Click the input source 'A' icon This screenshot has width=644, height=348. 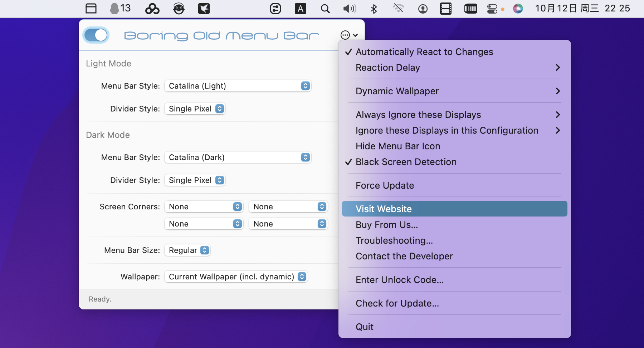[x=301, y=9]
